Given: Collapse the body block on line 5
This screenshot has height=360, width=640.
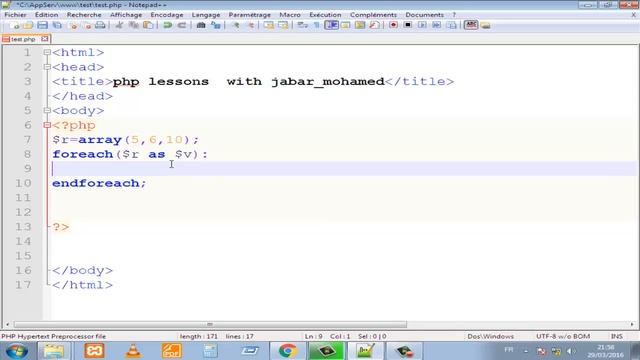Looking at the screenshot, I should (x=47, y=111).
